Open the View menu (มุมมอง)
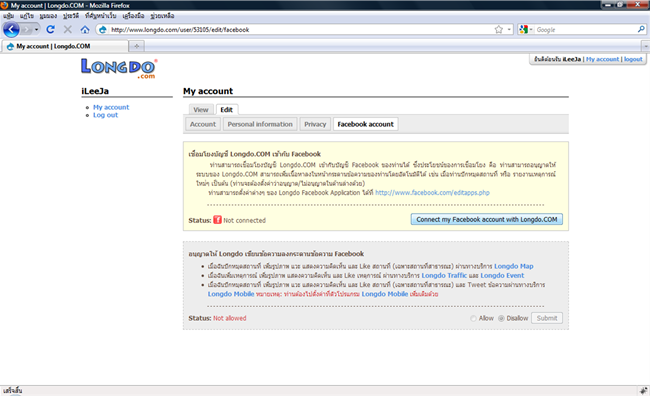The width and height of the screenshot is (650, 396). click(x=48, y=16)
